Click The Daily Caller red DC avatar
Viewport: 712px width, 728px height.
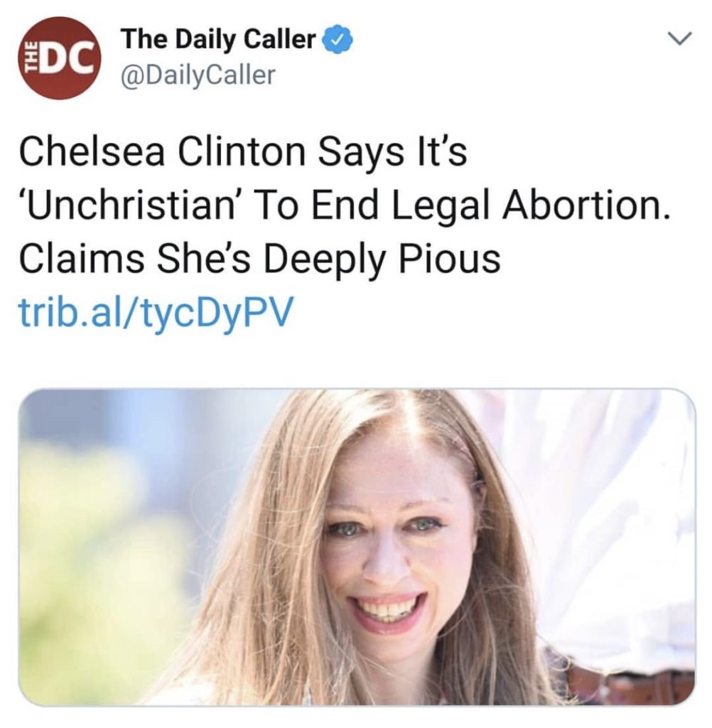coord(58,58)
